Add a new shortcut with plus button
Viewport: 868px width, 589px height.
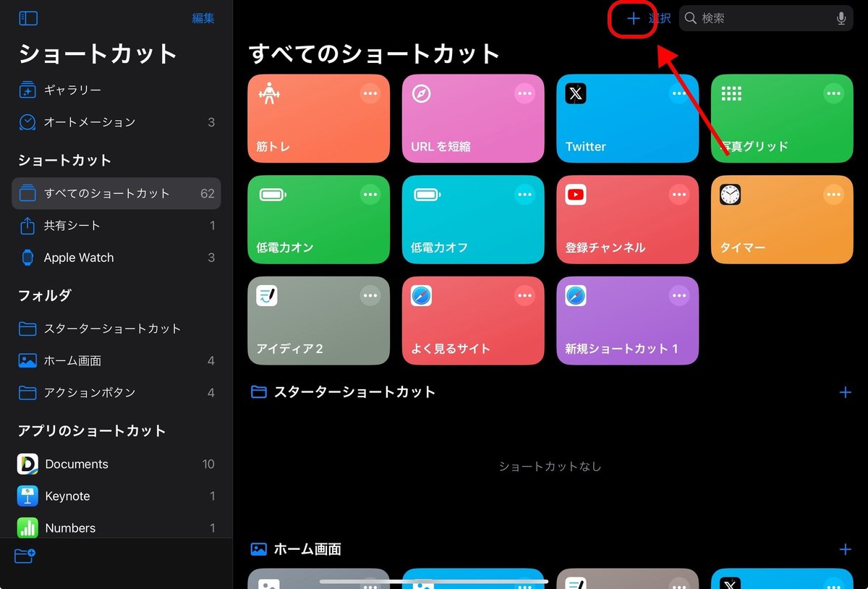pos(633,19)
